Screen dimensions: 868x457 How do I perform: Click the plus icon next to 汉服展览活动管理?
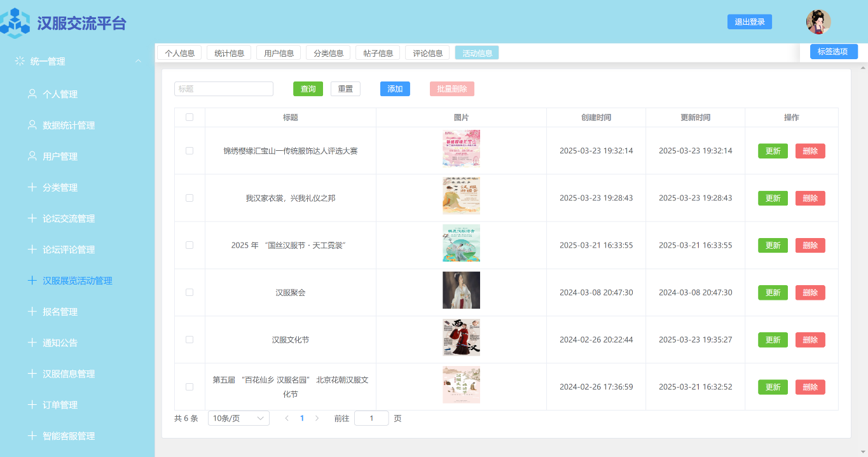tap(32, 280)
